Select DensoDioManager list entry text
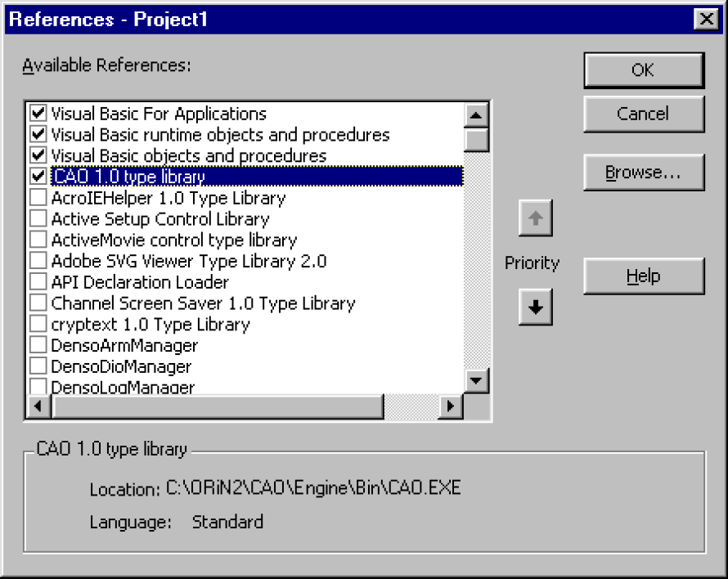Viewport: 728px width, 579px height. 121,366
